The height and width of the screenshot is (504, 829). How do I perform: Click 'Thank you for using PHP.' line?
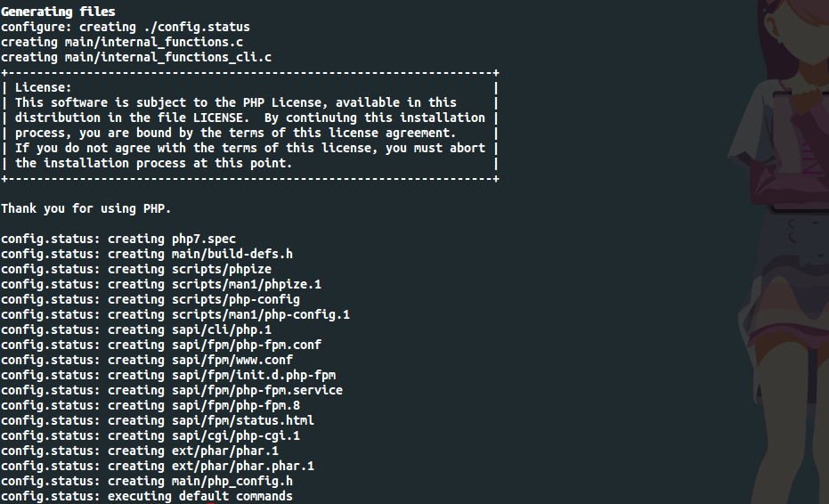click(x=86, y=209)
